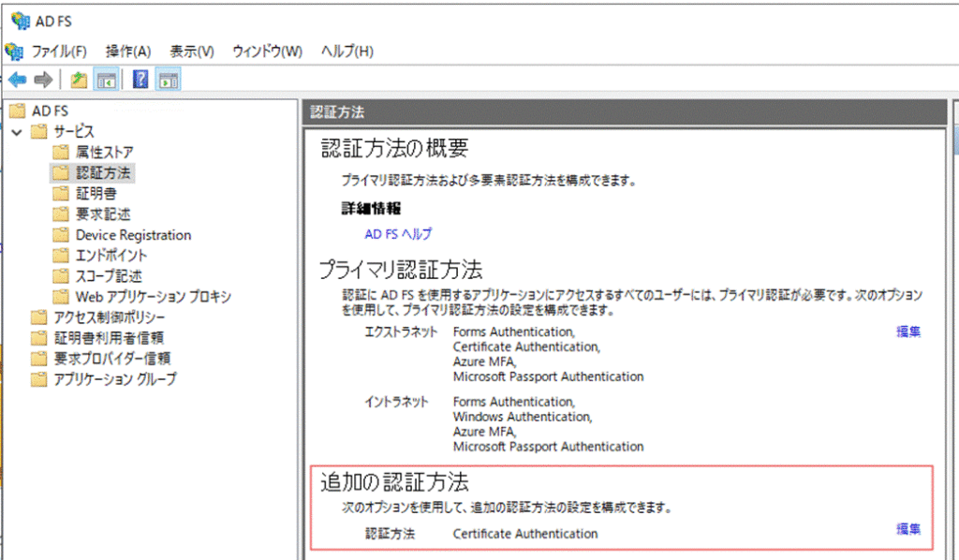
Task: Click the Up one level folder icon
Action: tap(79, 80)
